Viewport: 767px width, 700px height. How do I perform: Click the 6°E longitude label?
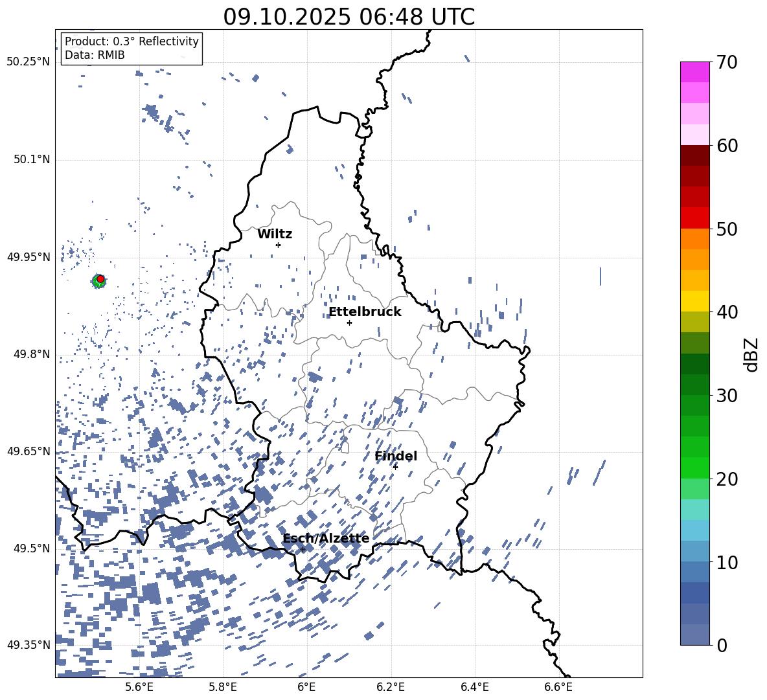[x=306, y=687]
